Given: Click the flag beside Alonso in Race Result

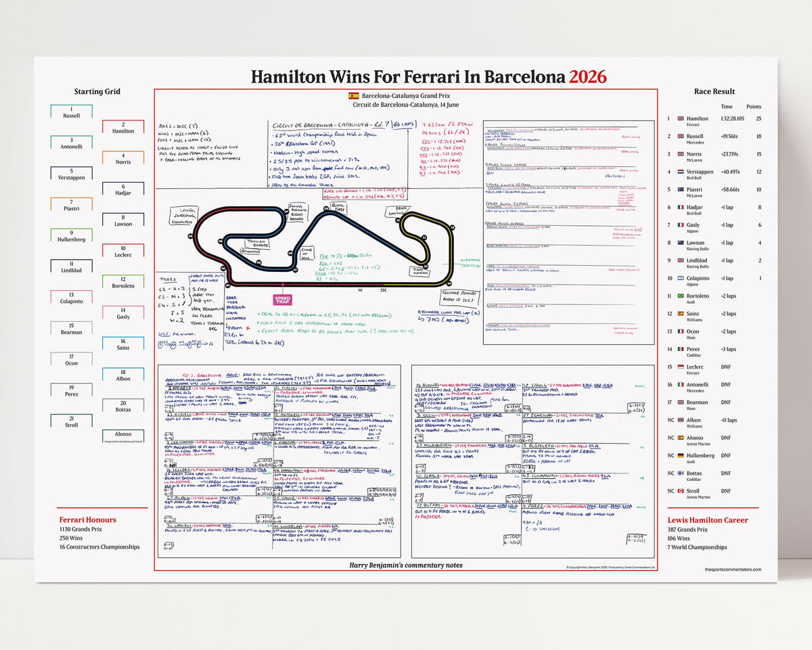Looking at the screenshot, I should click(x=681, y=438).
